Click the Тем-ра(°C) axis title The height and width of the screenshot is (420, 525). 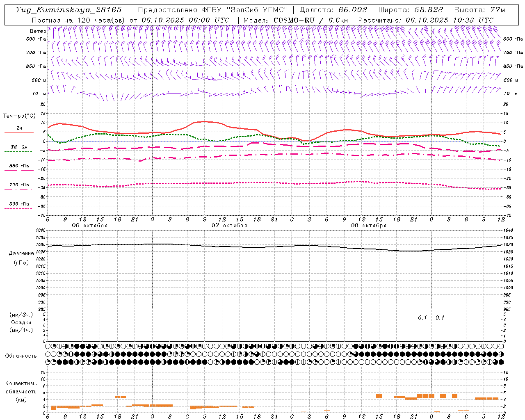[20, 116]
